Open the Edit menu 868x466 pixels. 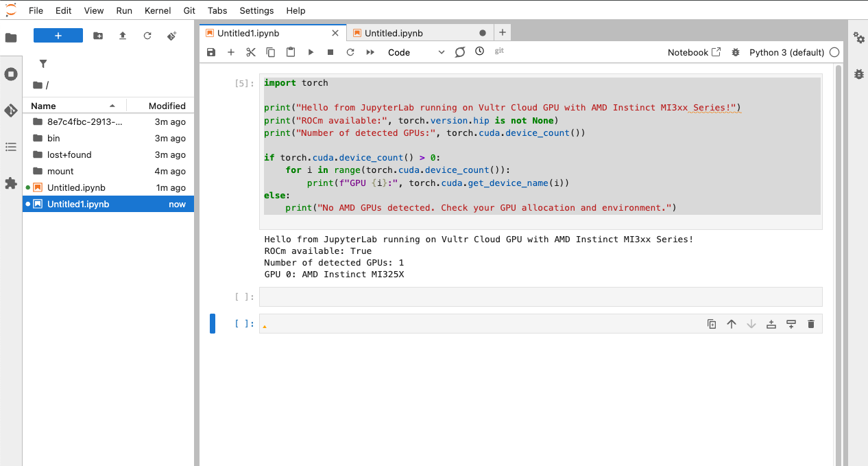pos(63,10)
